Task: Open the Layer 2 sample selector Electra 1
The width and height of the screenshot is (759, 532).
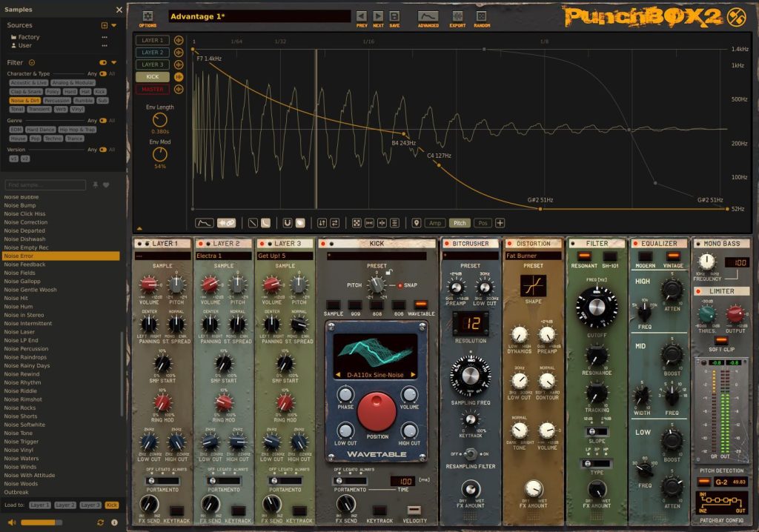Action: click(x=223, y=256)
